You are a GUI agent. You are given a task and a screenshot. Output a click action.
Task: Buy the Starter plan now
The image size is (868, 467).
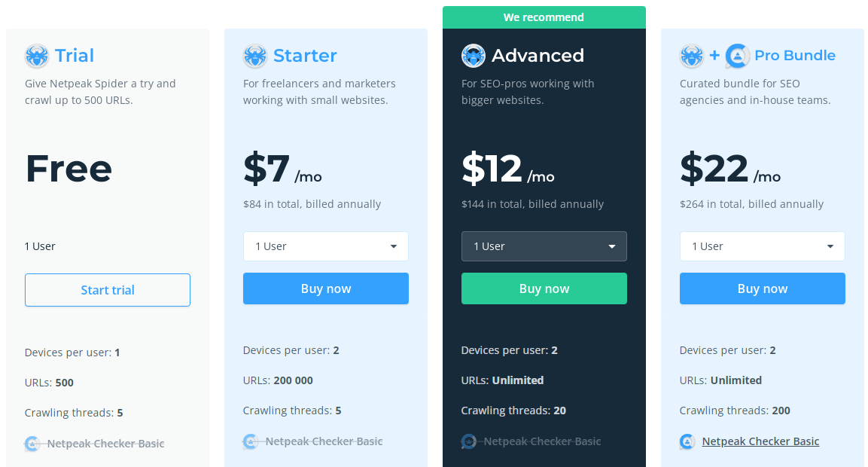pyautogui.click(x=325, y=288)
